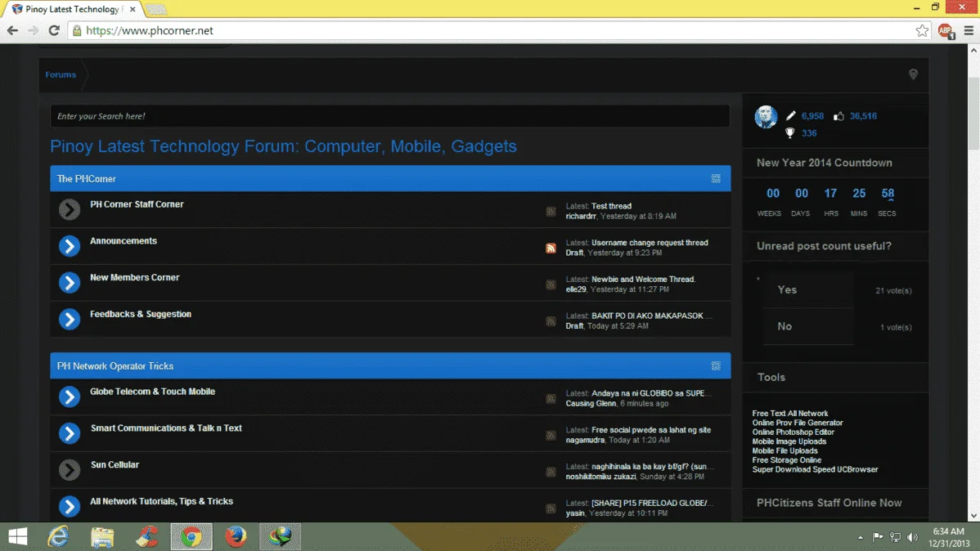Image resolution: width=980 pixels, height=551 pixels.
Task: Collapse PH Network Operator Tricks category toggle
Action: click(x=716, y=366)
